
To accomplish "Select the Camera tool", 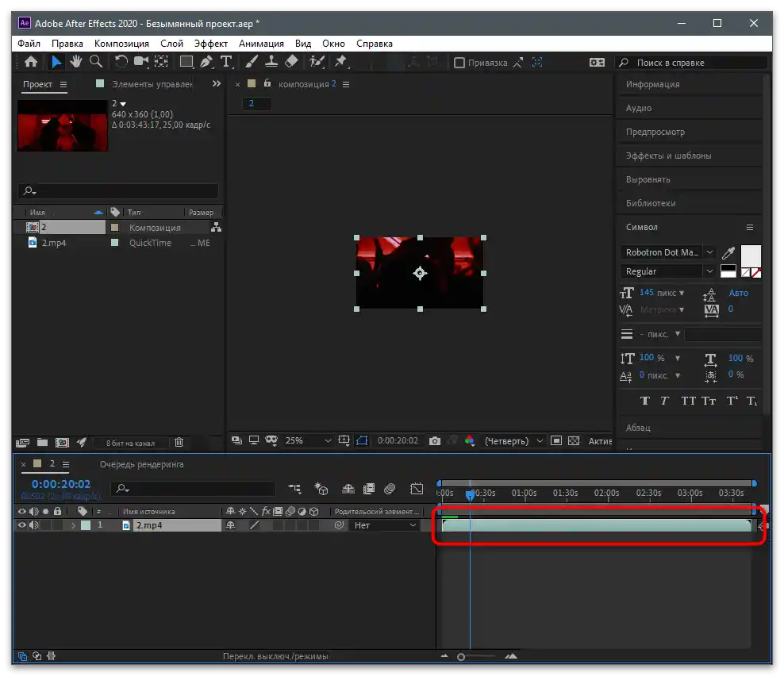I will tap(141, 62).
